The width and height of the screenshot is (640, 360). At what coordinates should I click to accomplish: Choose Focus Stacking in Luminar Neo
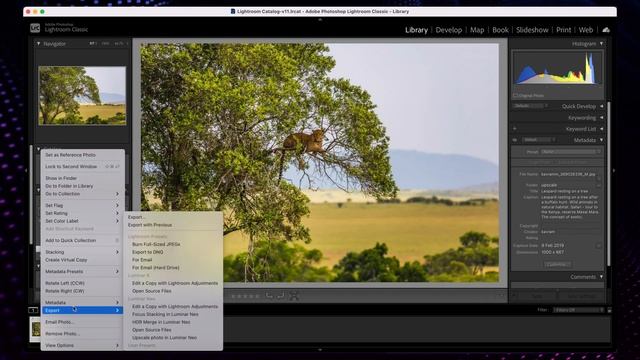(173, 314)
